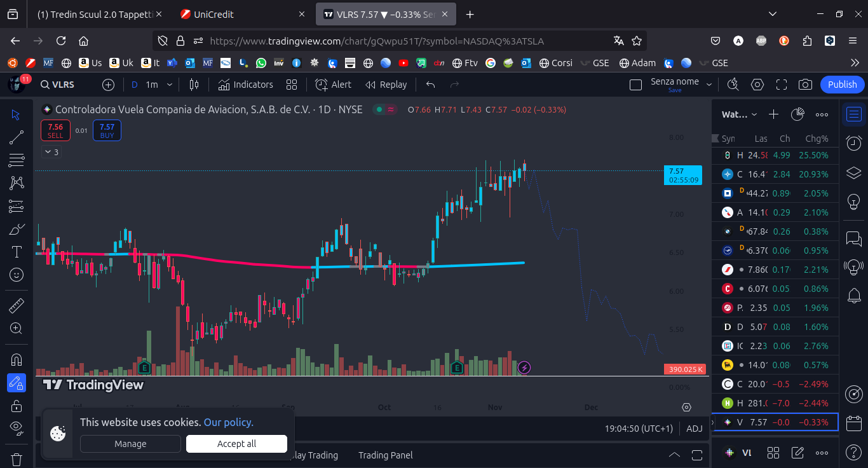
Task: Open the Trading Panel tab
Action: pos(386,455)
